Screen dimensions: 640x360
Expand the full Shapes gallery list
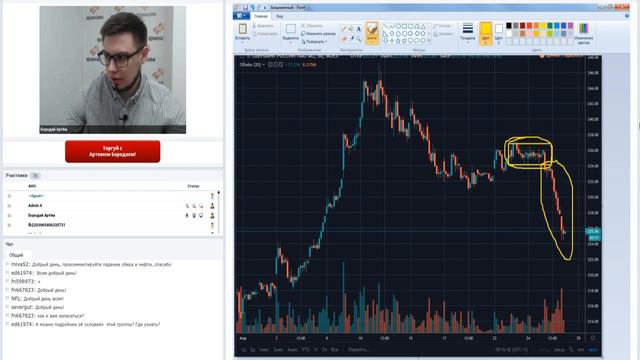[x=429, y=41]
